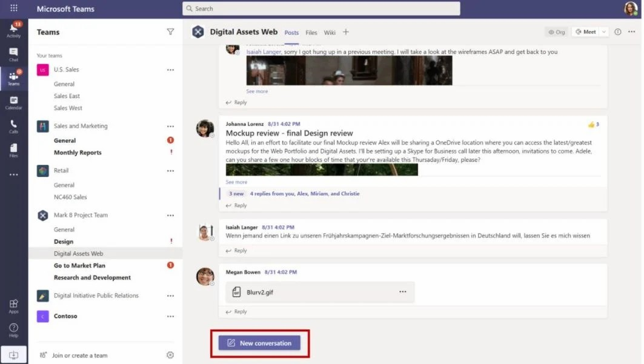
Task: Open more channel options ellipsis in header
Action: click(632, 32)
